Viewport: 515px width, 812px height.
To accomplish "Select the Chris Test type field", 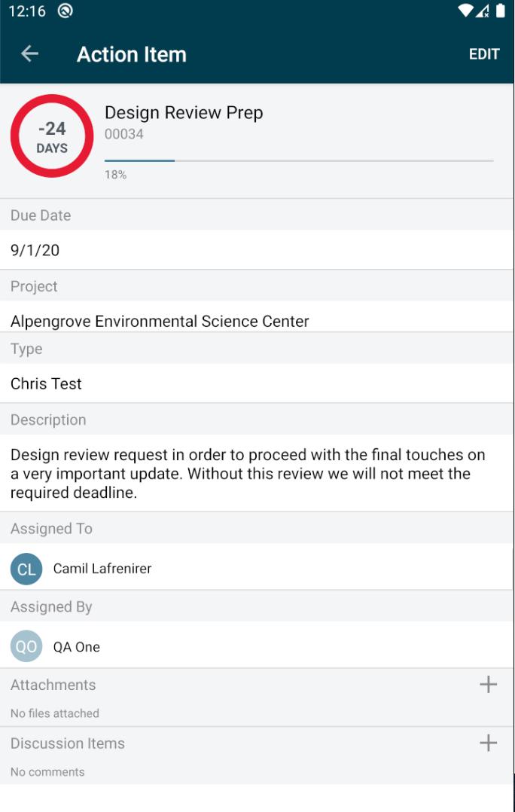I will click(257, 383).
